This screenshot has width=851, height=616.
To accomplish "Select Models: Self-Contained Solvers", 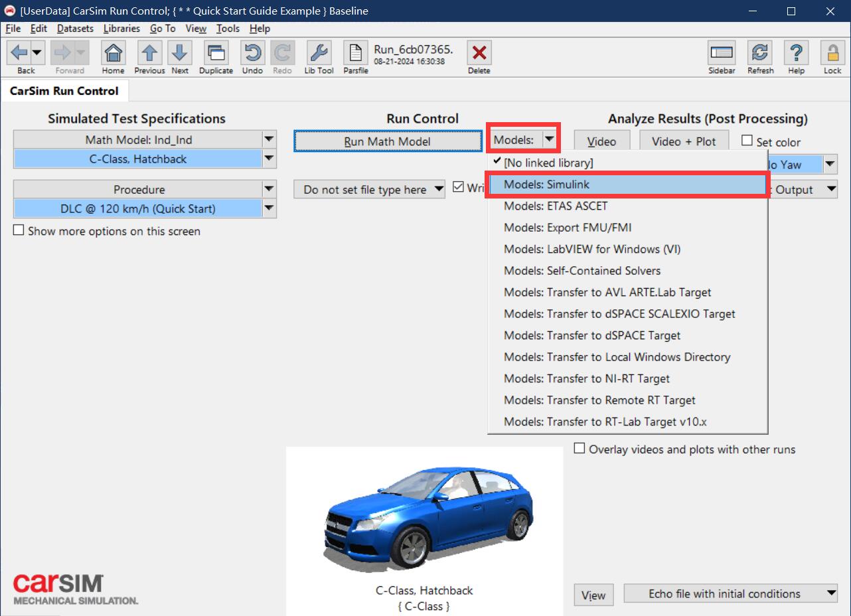I will click(627, 271).
